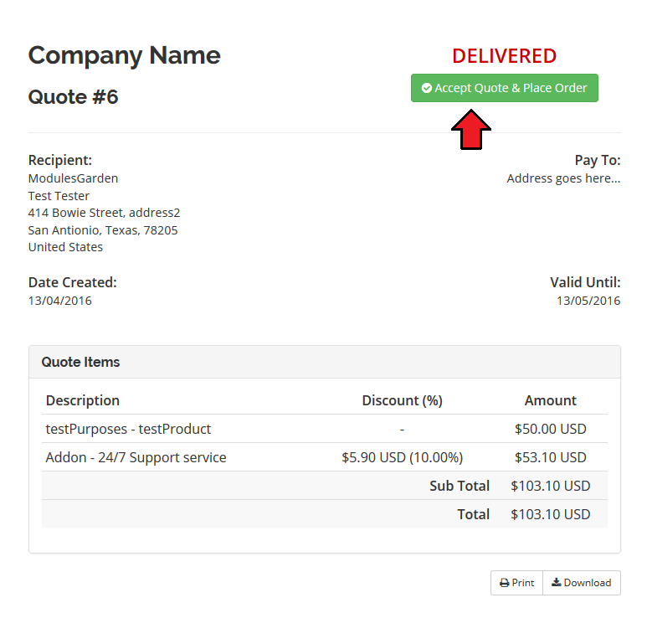This screenshot has width=647, height=644.
Task: Click the Date Created: label
Action: click(73, 282)
